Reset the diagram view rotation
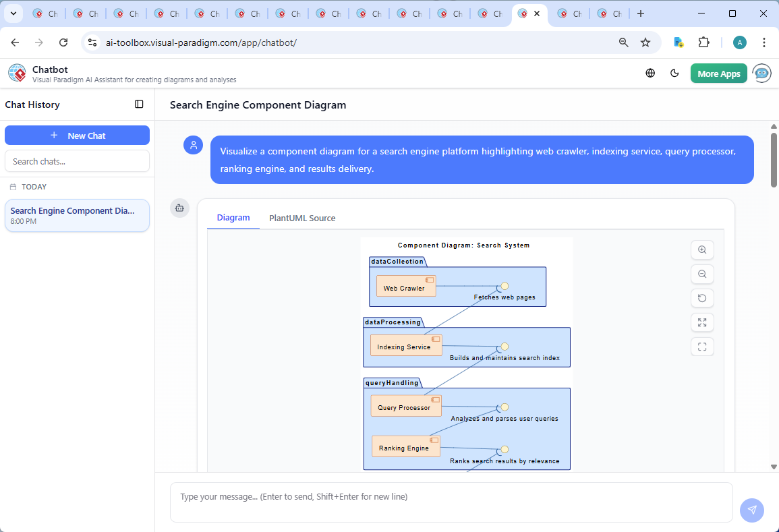The width and height of the screenshot is (779, 532). tap(702, 298)
